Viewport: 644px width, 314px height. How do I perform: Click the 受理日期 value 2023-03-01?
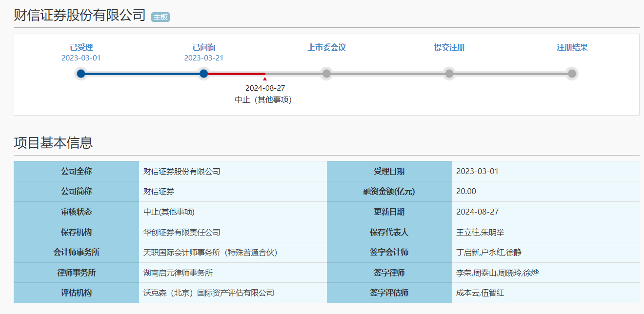coord(477,171)
